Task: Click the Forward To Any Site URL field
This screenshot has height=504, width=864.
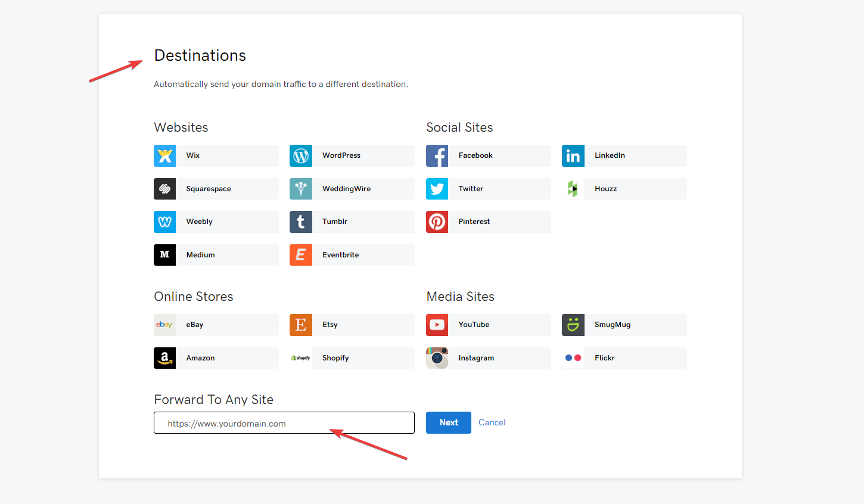Action: click(284, 423)
